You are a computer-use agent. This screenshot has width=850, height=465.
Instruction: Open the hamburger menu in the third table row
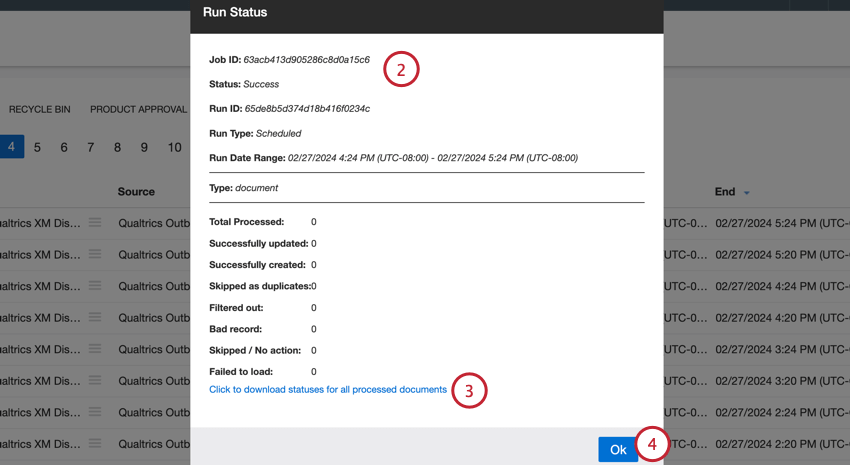(x=95, y=286)
